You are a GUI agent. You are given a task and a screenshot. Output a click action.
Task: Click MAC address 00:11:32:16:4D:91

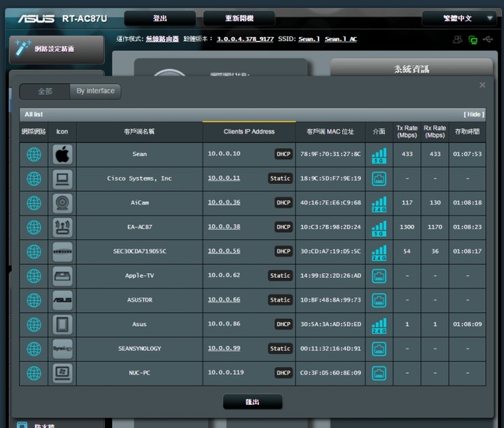click(330, 349)
